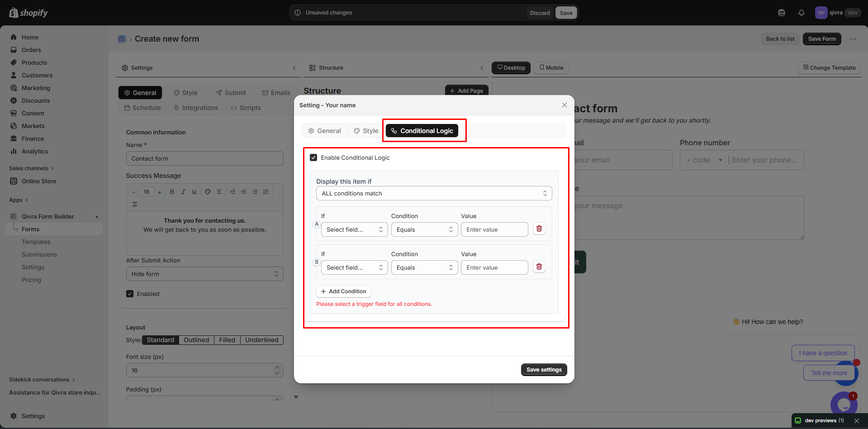
Task: Delete condition B with its trash icon
Action: pos(539,267)
